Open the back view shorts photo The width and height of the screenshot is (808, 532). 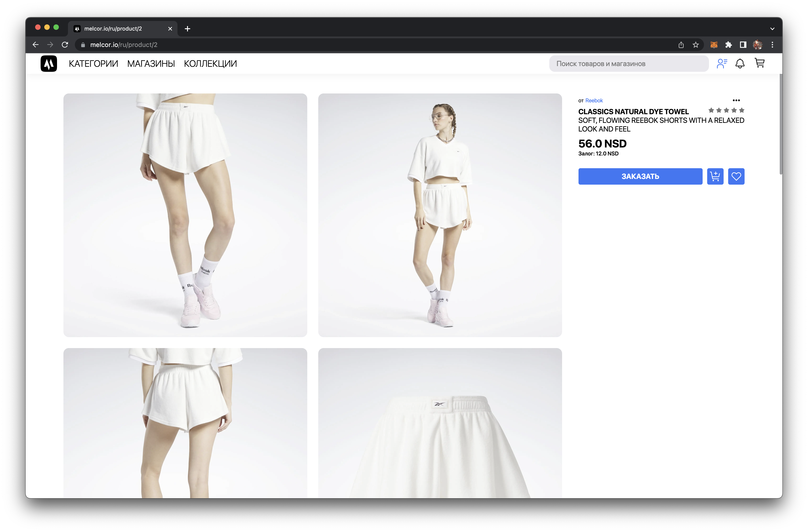coord(185,423)
